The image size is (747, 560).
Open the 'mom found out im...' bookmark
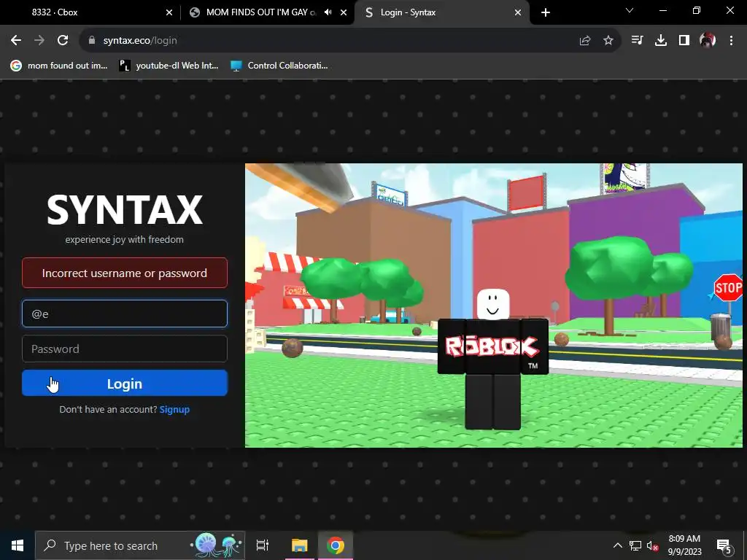point(59,66)
